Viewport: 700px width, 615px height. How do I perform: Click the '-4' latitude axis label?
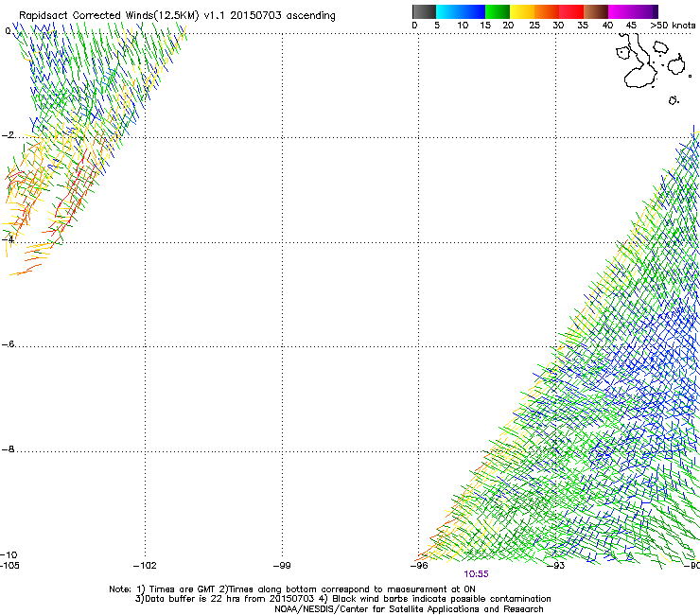click(x=8, y=239)
